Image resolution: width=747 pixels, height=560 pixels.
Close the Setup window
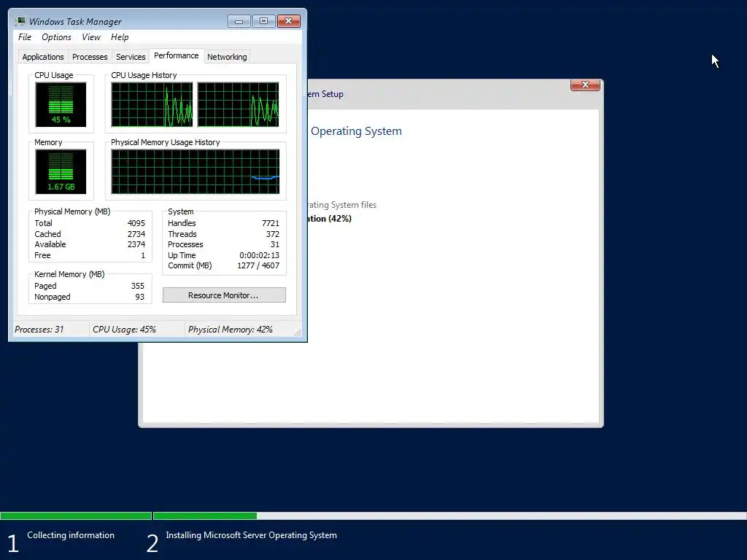[x=585, y=85]
